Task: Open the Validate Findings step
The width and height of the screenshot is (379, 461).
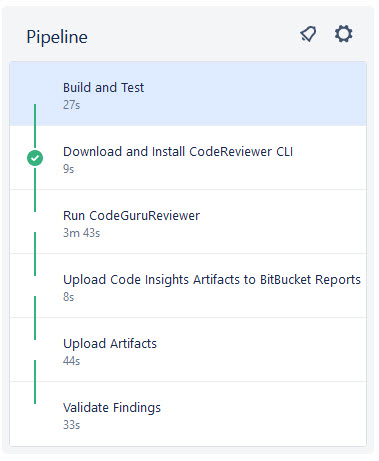Action: pos(188,414)
